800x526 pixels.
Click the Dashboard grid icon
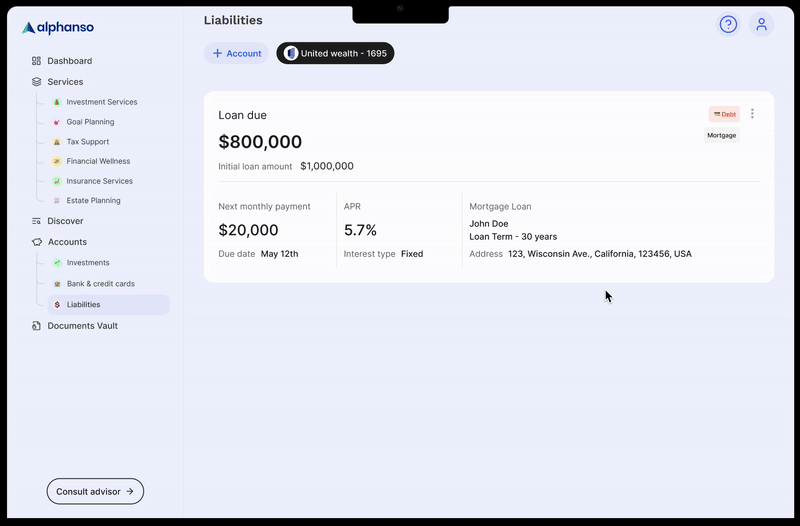(x=36, y=61)
